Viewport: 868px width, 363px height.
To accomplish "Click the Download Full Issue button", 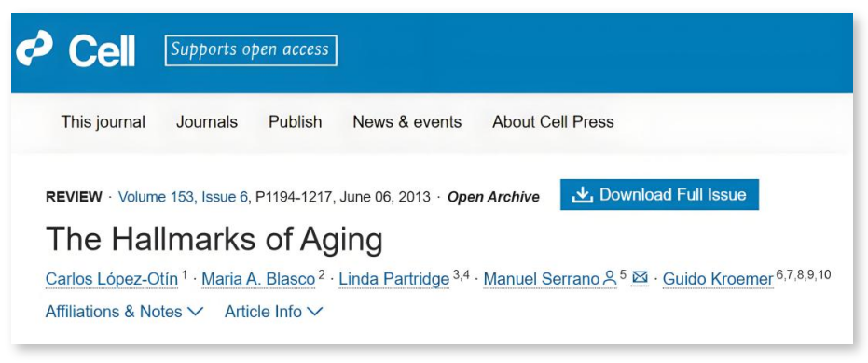I will 659,194.
